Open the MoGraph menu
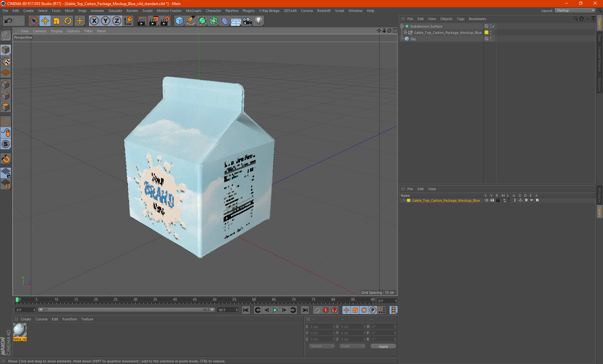The image size is (603, 364). coord(193,11)
